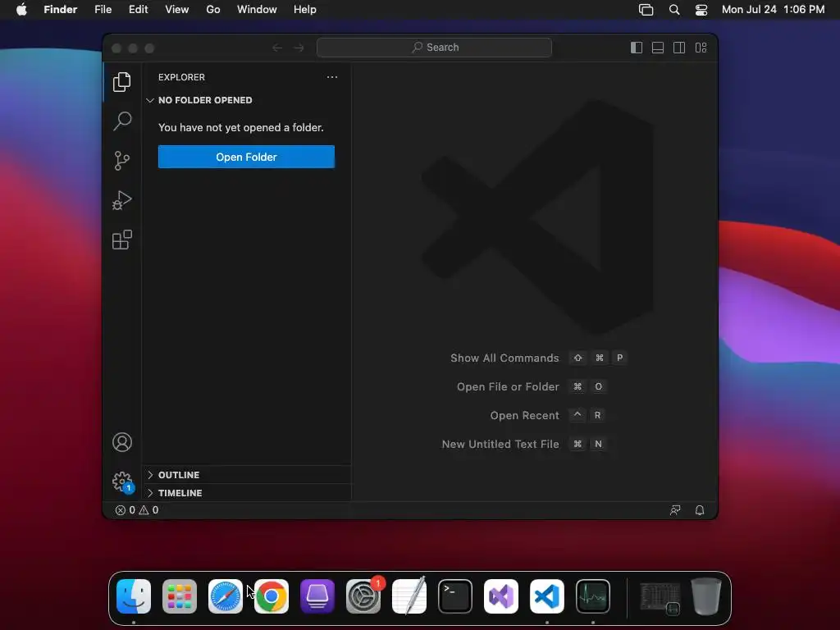Go back with the left arrow
Screen dimensions: 840x630
pyautogui.click(x=277, y=48)
